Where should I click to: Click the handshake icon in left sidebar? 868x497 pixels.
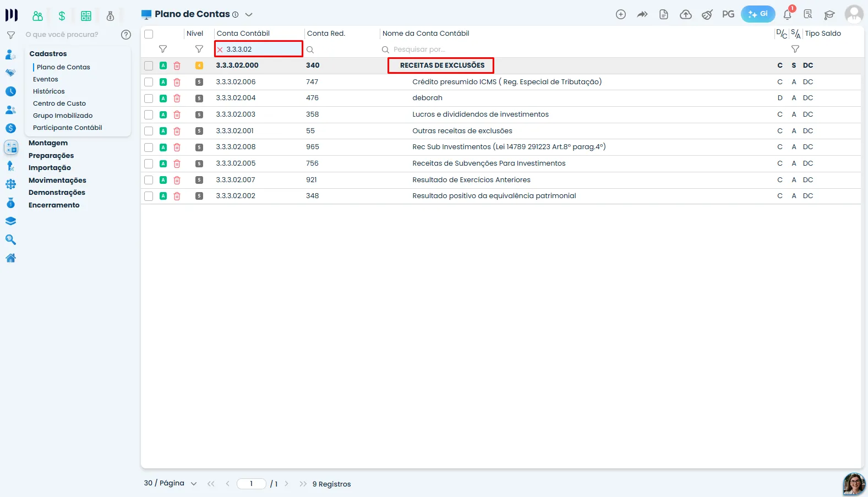(10, 73)
